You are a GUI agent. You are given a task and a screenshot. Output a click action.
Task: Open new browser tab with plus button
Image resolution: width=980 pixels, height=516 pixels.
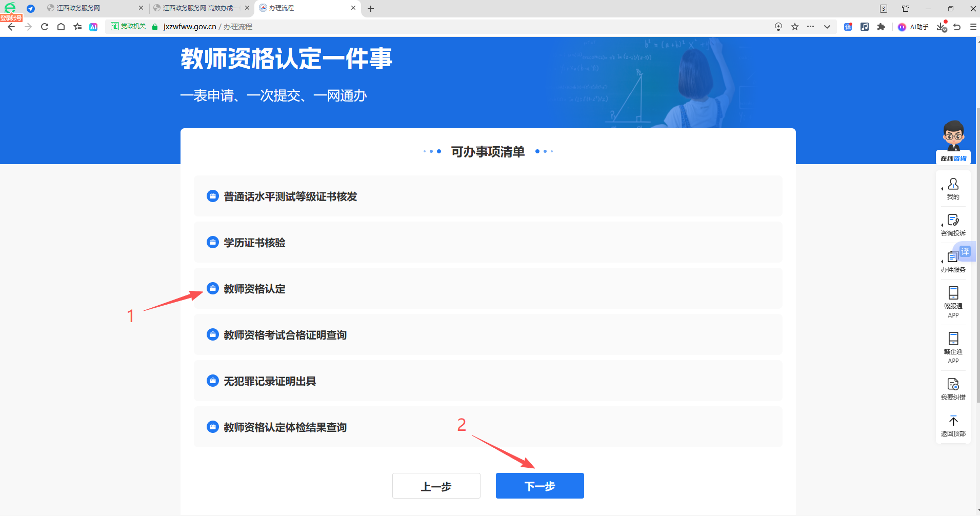(x=371, y=9)
